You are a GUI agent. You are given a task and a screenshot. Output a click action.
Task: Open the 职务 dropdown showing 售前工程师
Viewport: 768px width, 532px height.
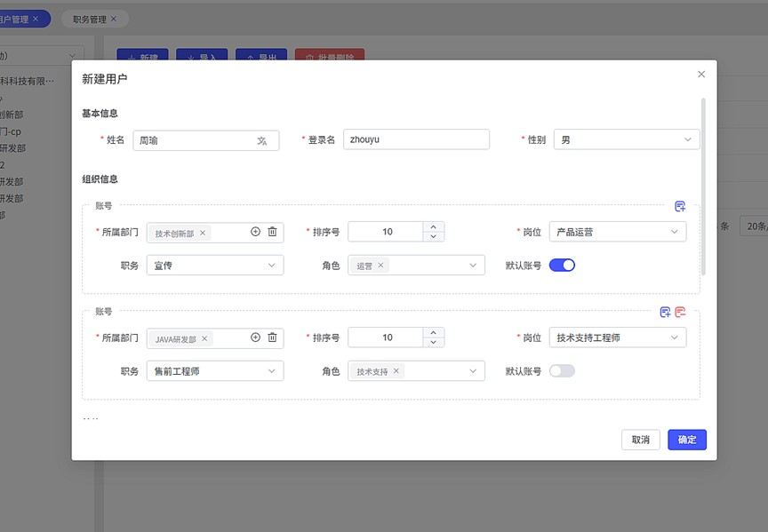click(x=214, y=371)
